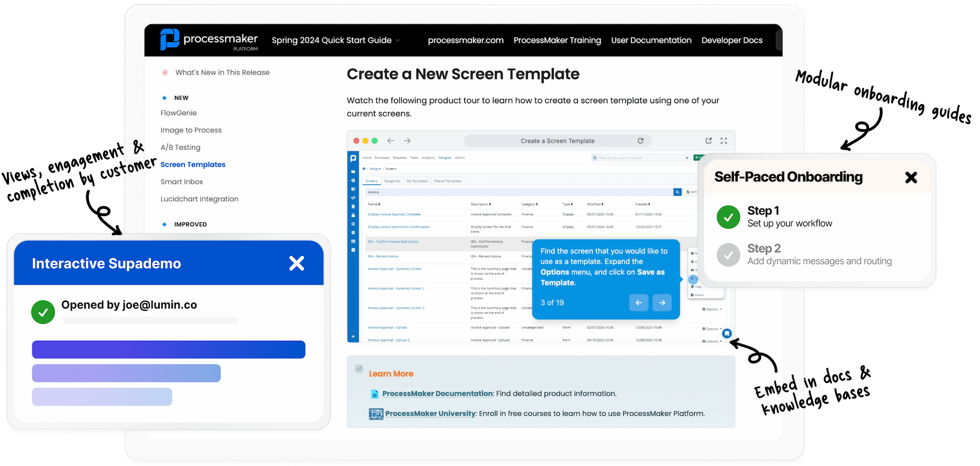Open the Smart Inbox page
Image resolution: width=980 pixels, height=466 pixels.
(x=182, y=182)
